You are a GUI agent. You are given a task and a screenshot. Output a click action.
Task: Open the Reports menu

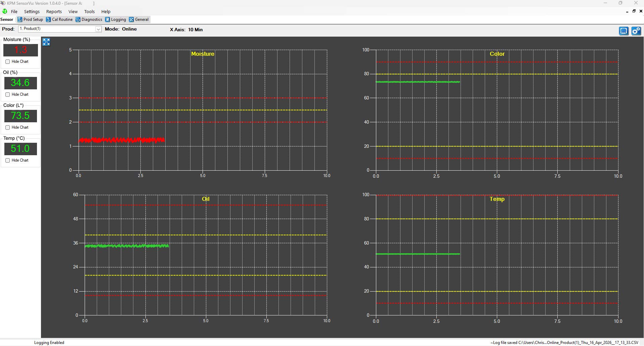click(54, 11)
